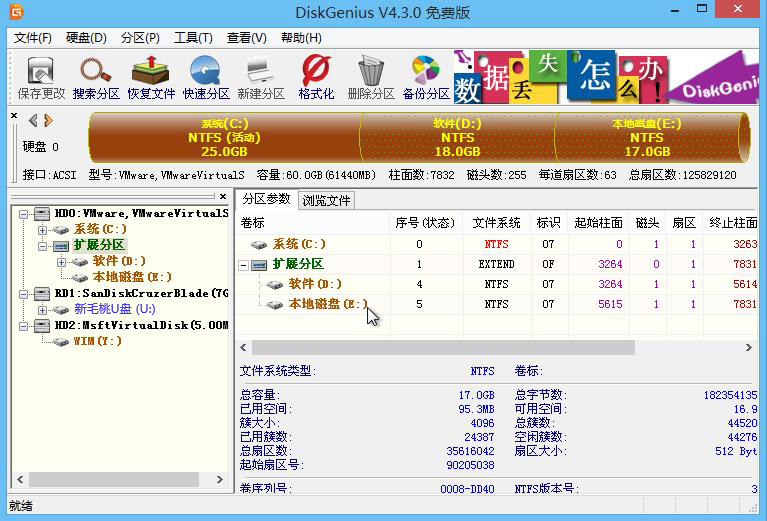
Task: Click the 卷标 column header
Action: [313, 223]
